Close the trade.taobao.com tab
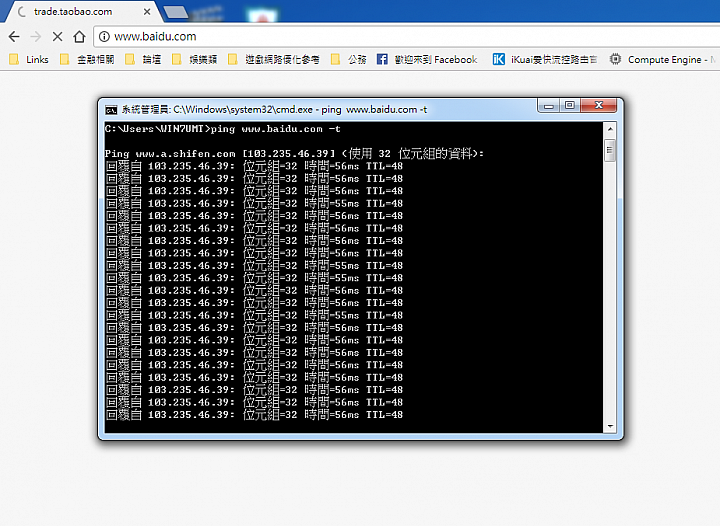This screenshot has height=526, width=720. click(x=147, y=12)
